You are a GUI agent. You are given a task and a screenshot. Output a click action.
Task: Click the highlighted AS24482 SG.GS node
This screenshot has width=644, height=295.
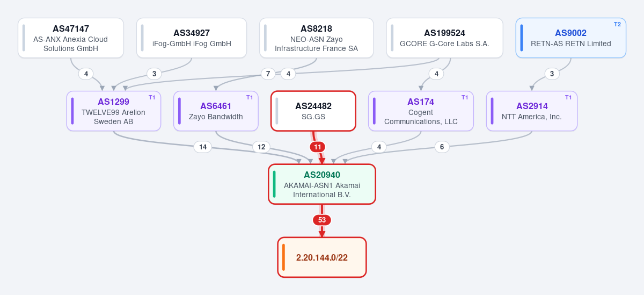(x=313, y=111)
